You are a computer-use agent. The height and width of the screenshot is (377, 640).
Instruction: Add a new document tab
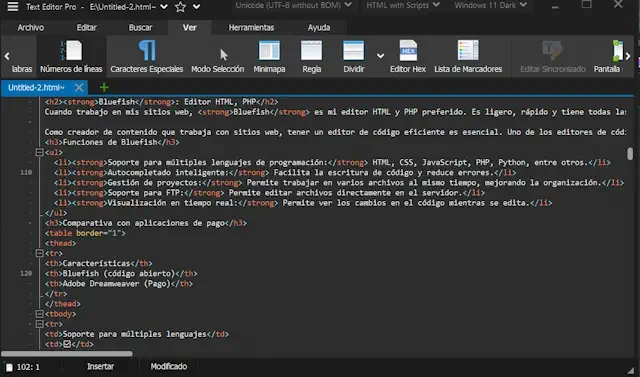(104, 87)
